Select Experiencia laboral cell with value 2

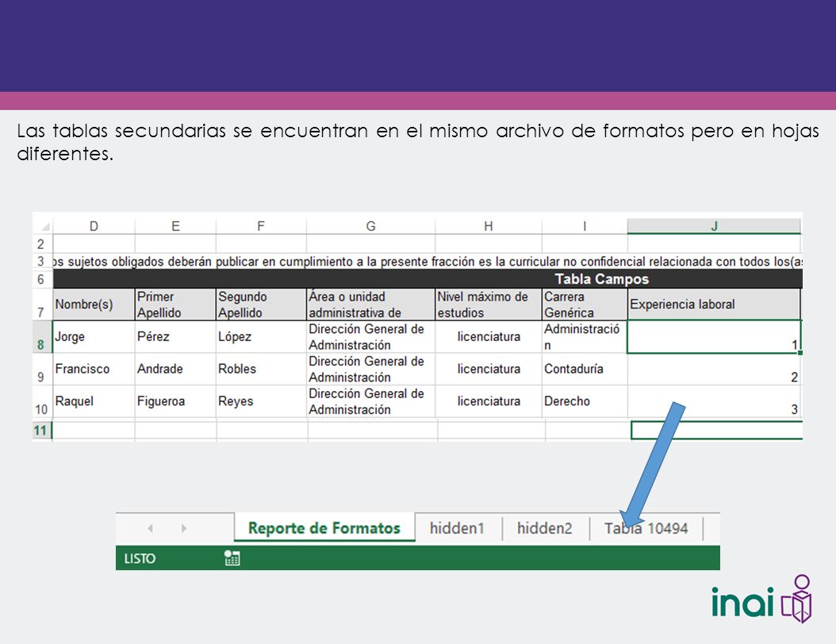[714, 369]
